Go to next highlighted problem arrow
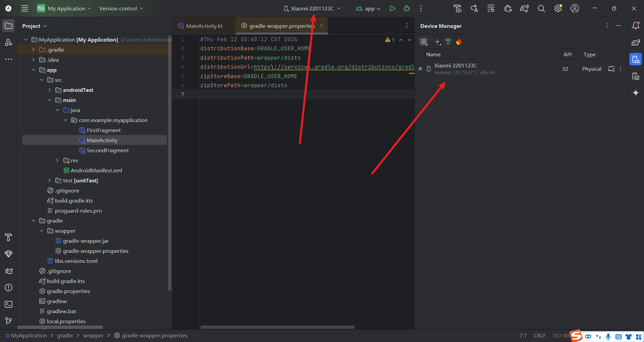 coord(410,40)
